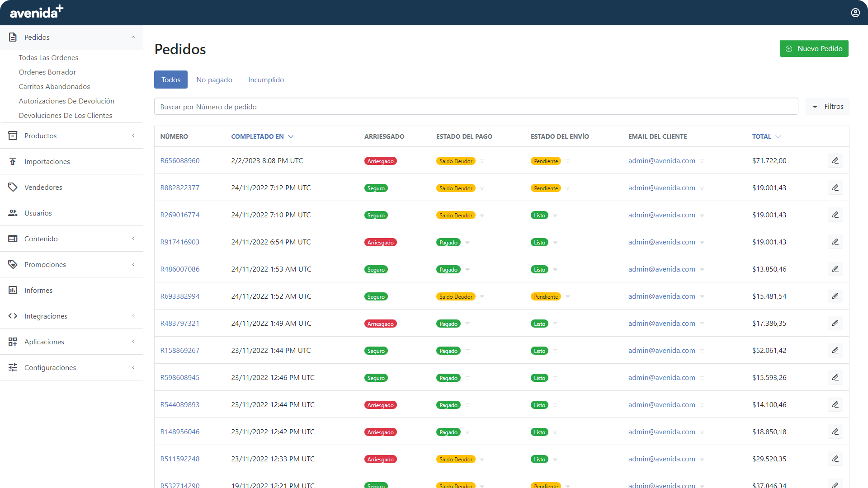This screenshot has height=488, width=868.
Task: Open Autorizaciones De Devolución menu item
Action: tap(66, 101)
